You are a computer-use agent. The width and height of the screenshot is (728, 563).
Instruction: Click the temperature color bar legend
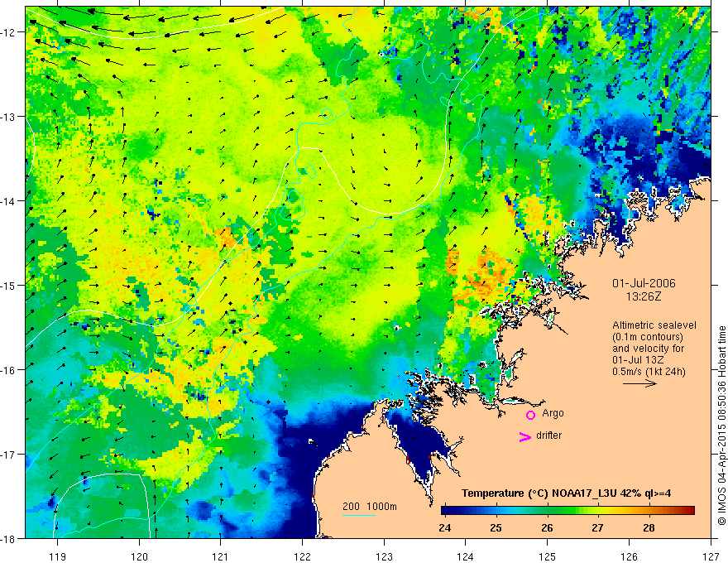568,510
